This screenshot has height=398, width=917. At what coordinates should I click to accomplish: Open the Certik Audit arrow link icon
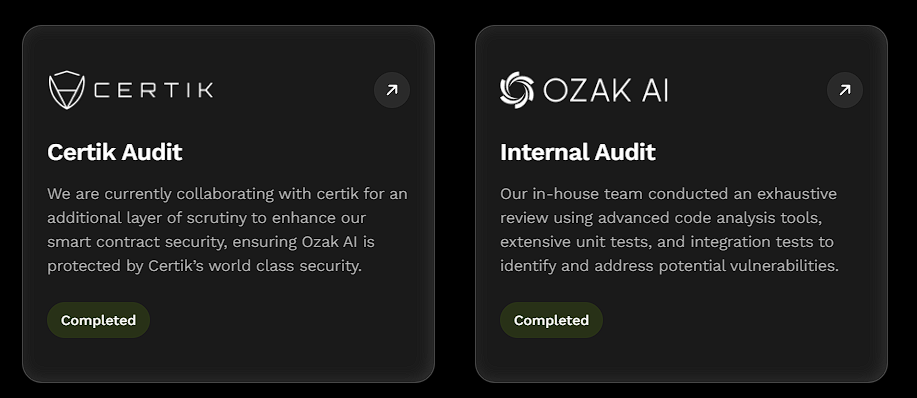(392, 90)
